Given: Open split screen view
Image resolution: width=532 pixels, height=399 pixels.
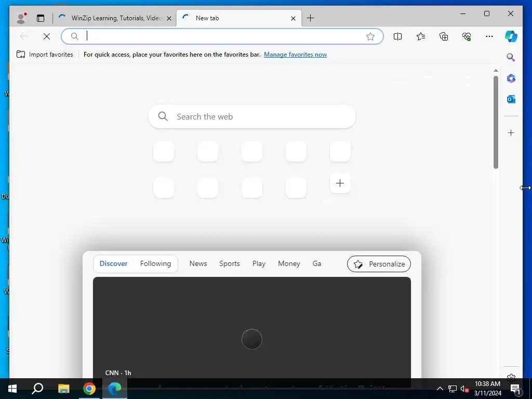Looking at the screenshot, I should (x=397, y=36).
